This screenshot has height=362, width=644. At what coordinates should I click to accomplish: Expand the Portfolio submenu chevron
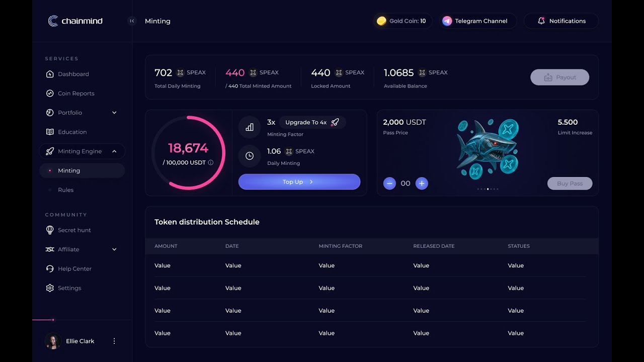[114, 113]
